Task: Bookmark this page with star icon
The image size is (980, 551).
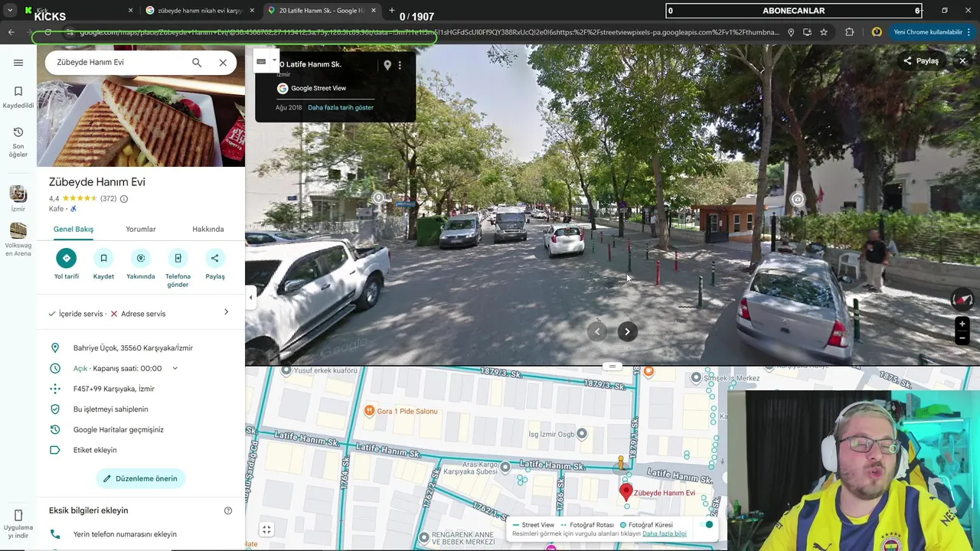Action: (x=824, y=32)
